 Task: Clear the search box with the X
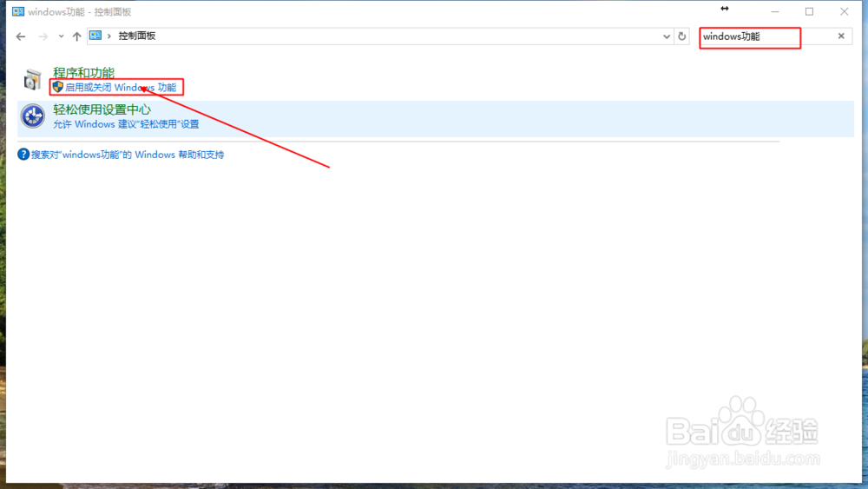(841, 36)
